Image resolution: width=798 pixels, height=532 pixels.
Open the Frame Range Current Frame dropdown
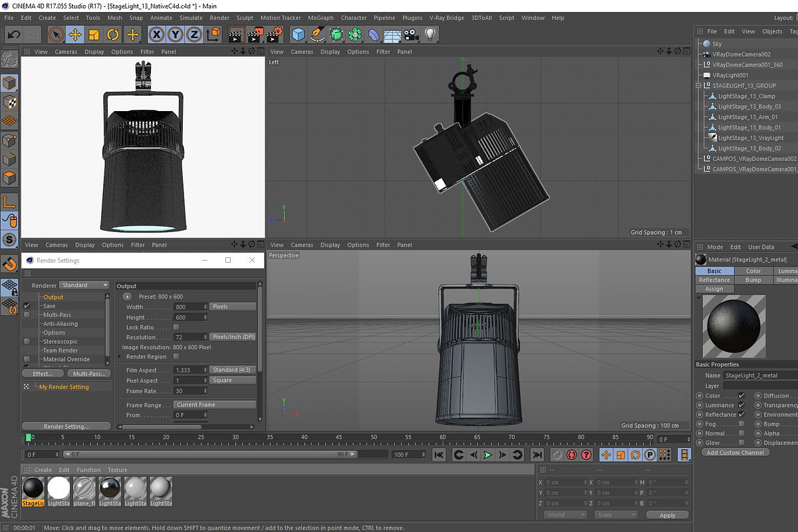pos(215,404)
